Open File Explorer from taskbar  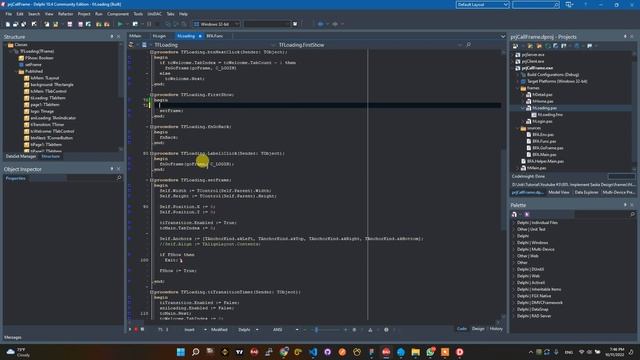[x=416, y=352]
